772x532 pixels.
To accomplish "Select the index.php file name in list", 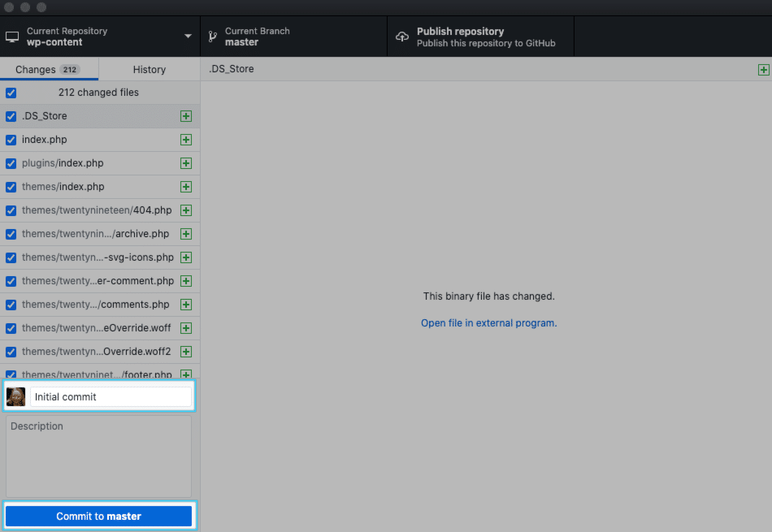I will coord(45,140).
